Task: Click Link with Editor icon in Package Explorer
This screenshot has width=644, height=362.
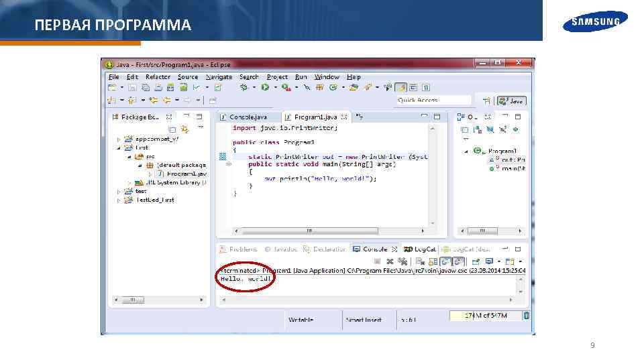Action: 185,129
